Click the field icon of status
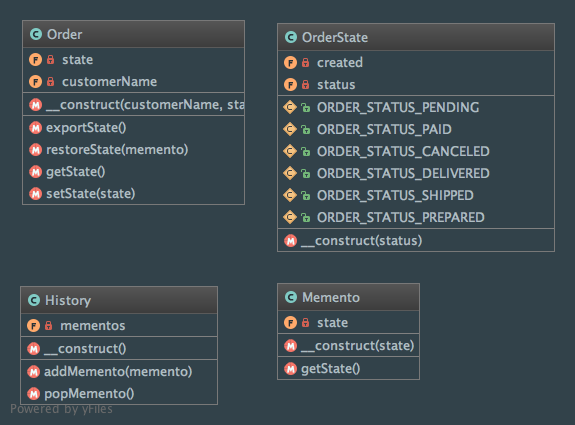 coord(290,85)
